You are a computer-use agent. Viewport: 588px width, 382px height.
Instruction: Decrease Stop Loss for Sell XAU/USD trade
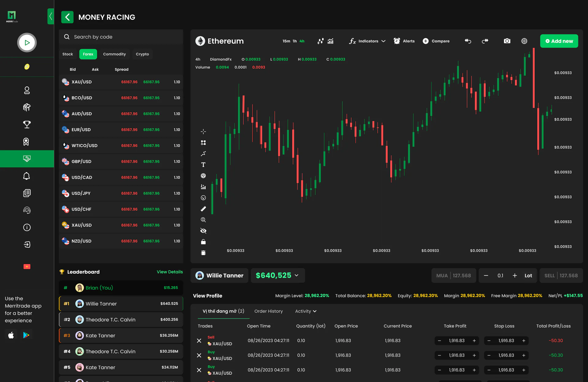click(489, 341)
